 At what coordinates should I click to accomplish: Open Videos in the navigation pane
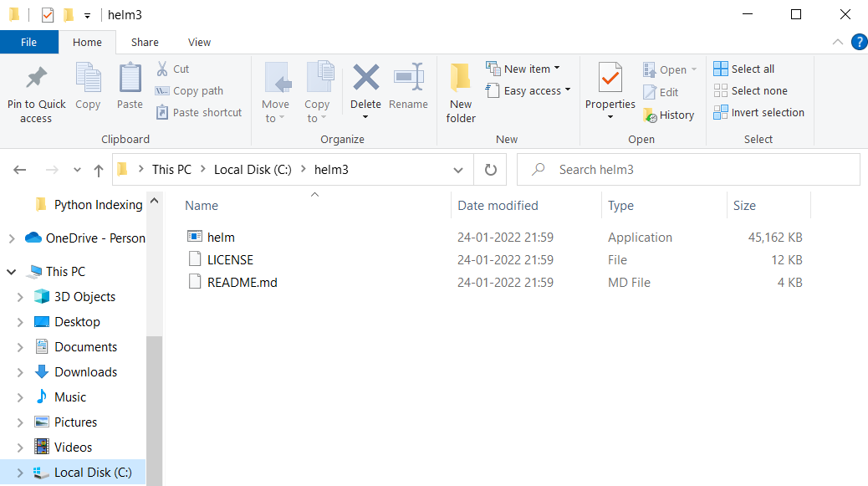(x=73, y=447)
